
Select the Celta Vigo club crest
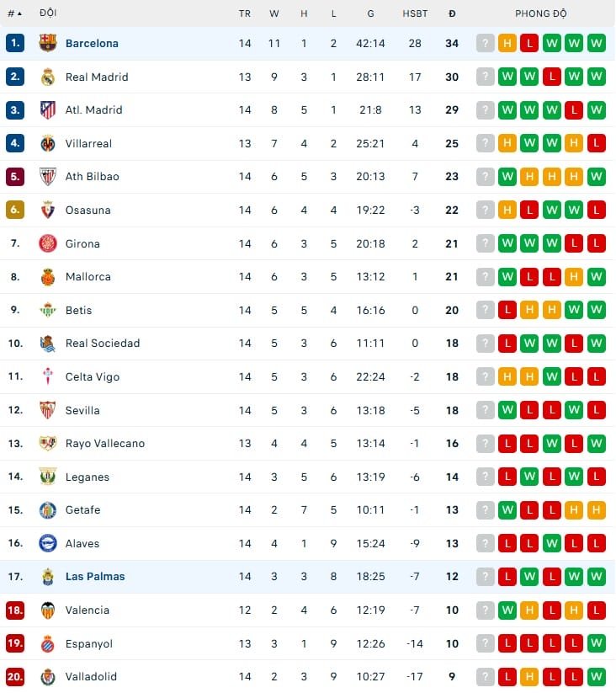[48, 376]
